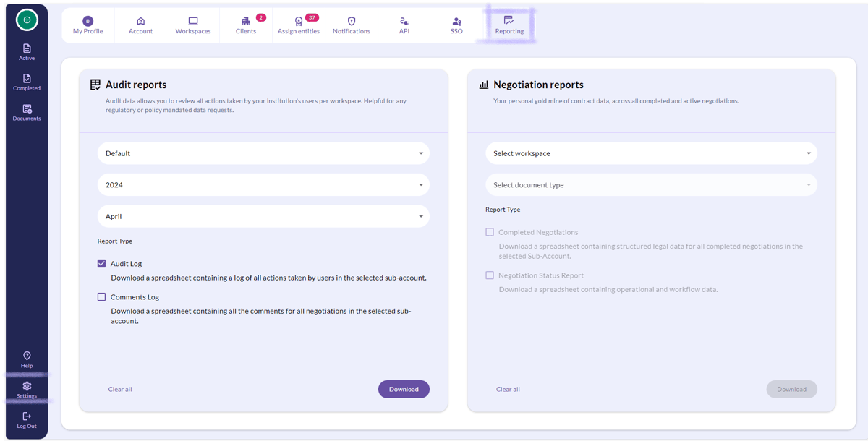Image resolution: width=868 pixels, height=441 pixels.
Task: Click the Reporting chart icon
Action: (x=509, y=21)
